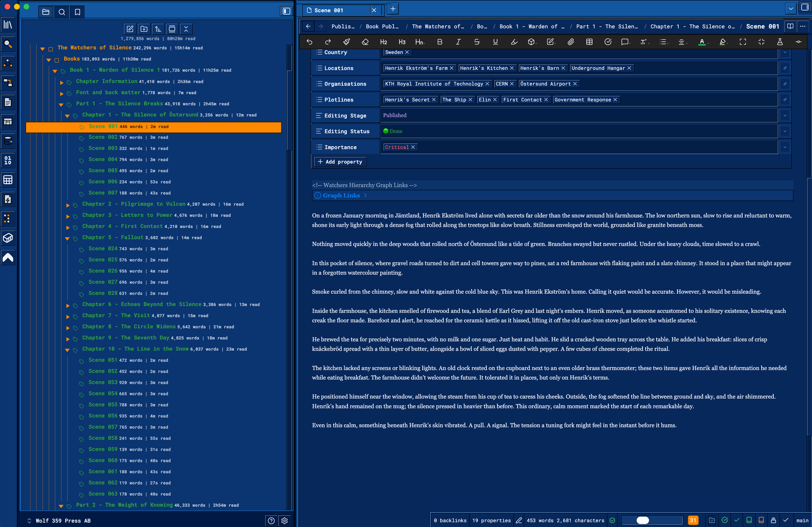Open the Importance dropdown arrow
Screen dimensions: 812x527
pyautogui.click(x=785, y=147)
